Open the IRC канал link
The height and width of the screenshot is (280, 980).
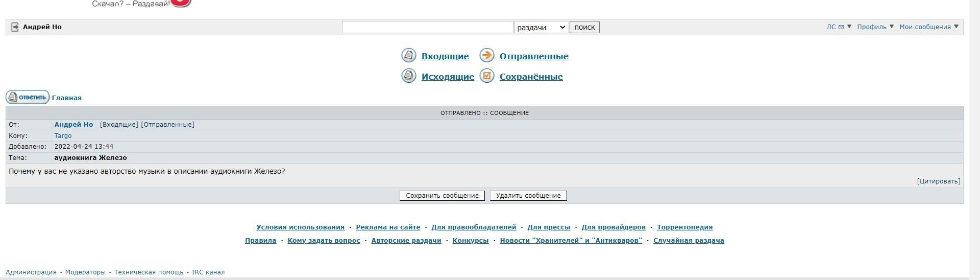coord(208,272)
